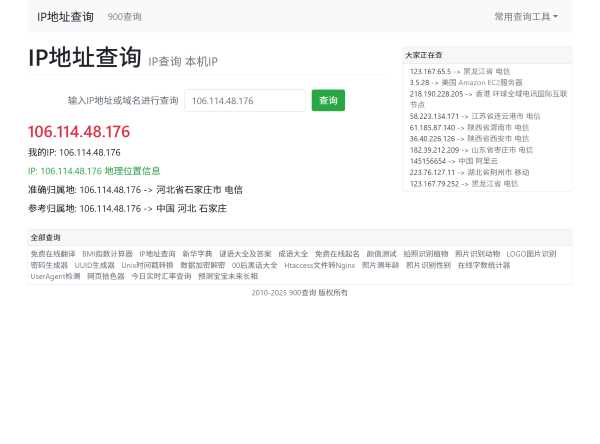Open the 今日实时汇率查询 link
Image resolution: width=600 pixels, height=444 pixels.
click(x=161, y=276)
